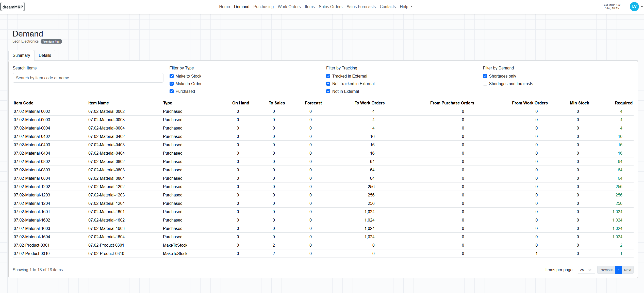Sort by From Work Orders column header
The height and width of the screenshot is (293, 644).
point(530,103)
